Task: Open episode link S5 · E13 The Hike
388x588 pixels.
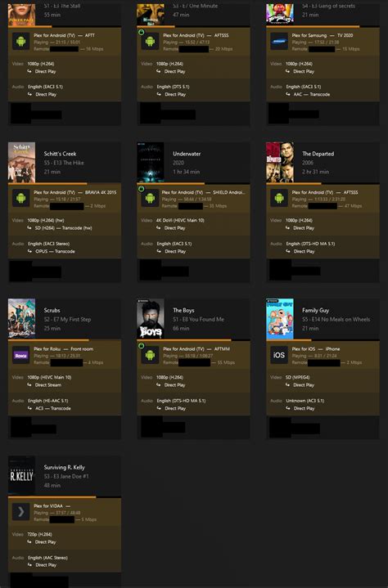Action: tap(64, 163)
